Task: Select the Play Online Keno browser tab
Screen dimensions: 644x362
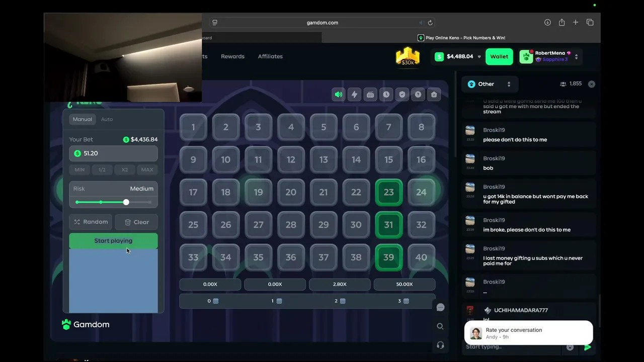Action: (461, 38)
